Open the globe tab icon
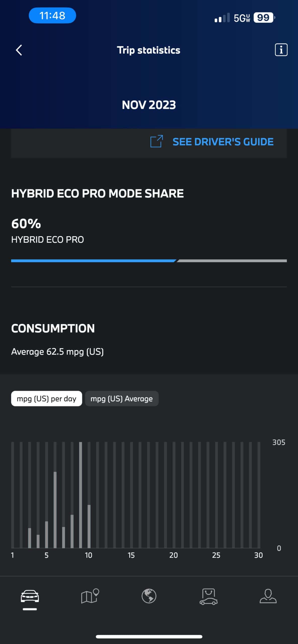 coord(149,596)
